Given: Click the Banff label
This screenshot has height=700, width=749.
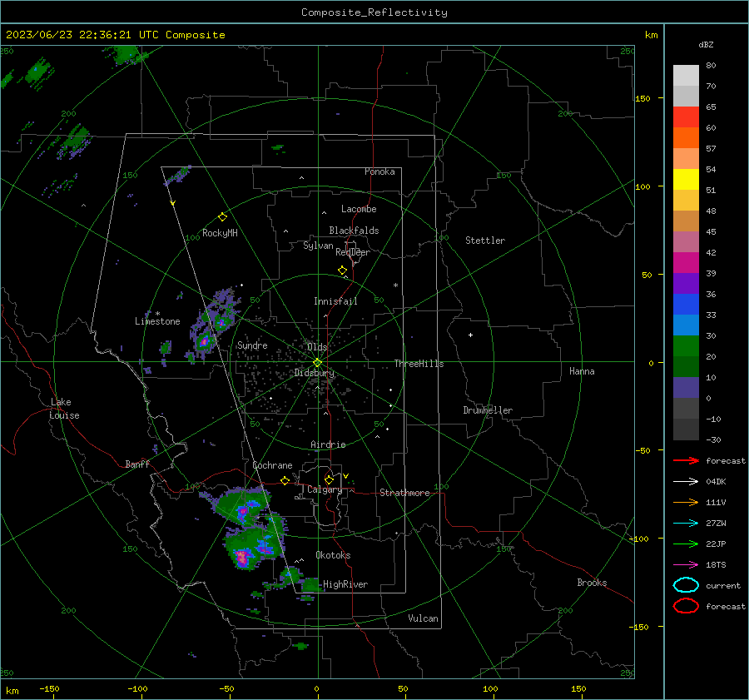Looking at the screenshot, I should (137, 464).
